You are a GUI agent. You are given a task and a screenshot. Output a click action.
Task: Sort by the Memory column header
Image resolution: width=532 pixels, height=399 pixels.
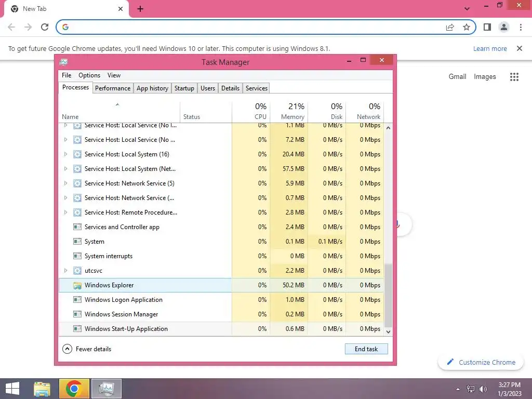coord(289,112)
